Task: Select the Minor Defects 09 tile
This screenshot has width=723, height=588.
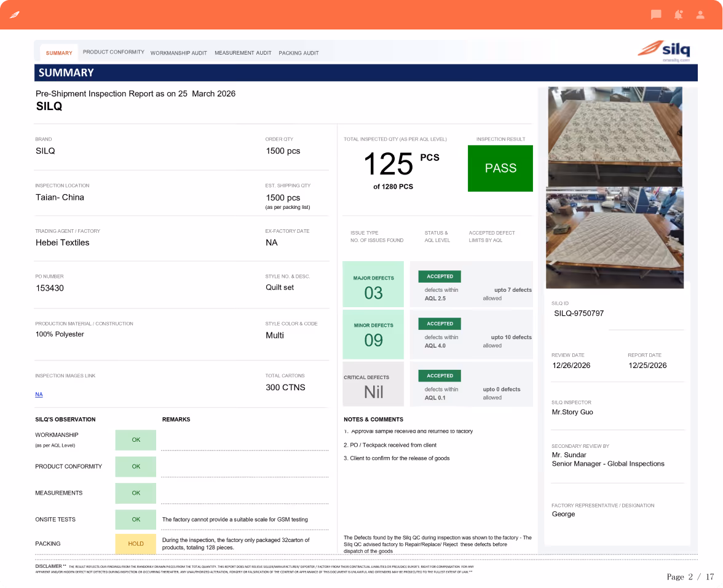Action: pyautogui.click(x=373, y=334)
